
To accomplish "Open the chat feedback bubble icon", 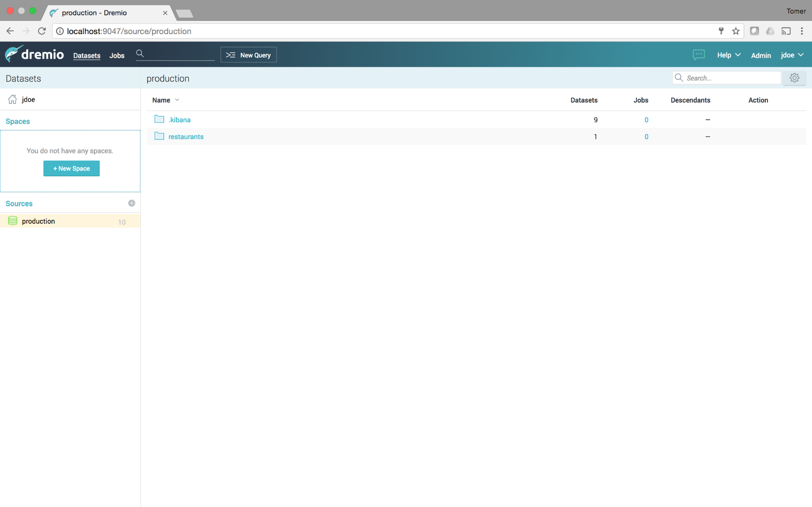I will [698, 55].
